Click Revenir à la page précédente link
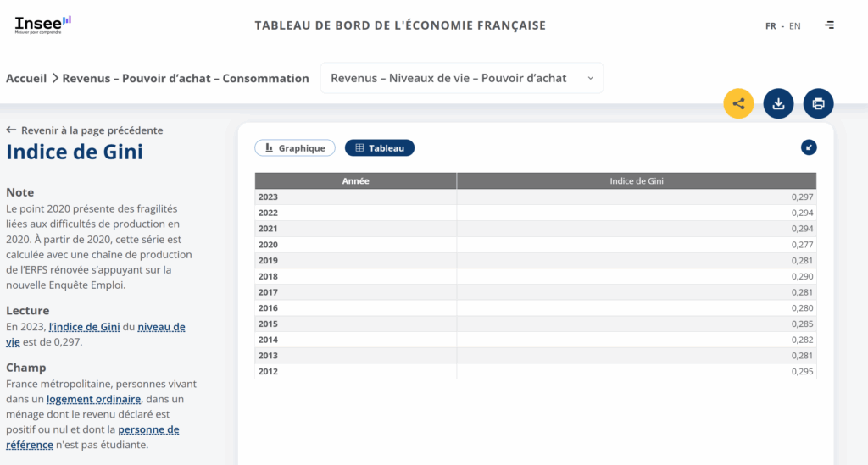This screenshot has width=868, height=465. [x=92, y=130]
